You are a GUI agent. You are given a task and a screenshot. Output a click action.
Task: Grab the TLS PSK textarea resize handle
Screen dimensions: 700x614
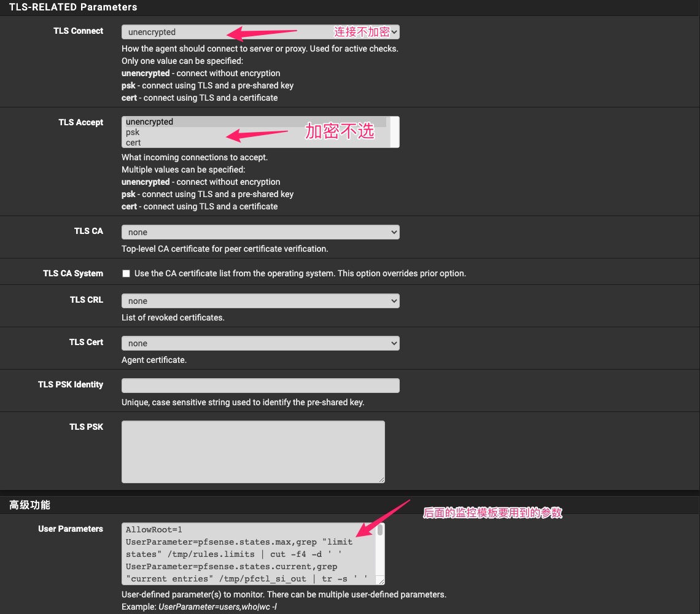[x=381, y=479]
